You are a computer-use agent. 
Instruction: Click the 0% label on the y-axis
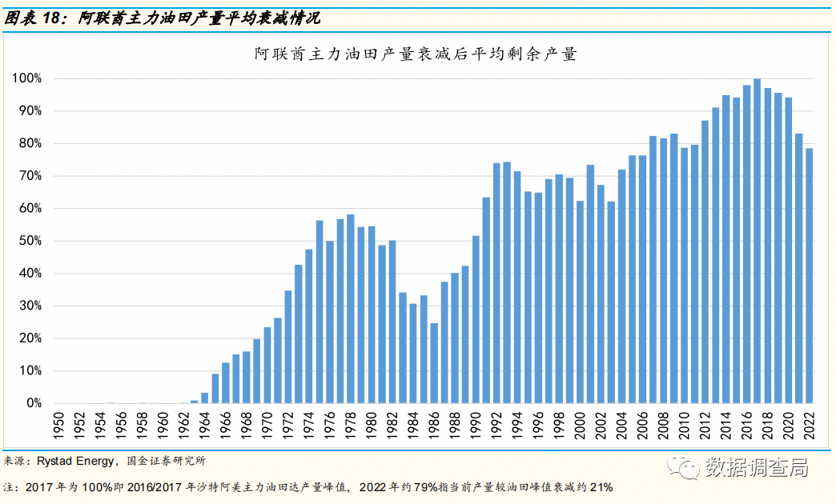(33, 403)
